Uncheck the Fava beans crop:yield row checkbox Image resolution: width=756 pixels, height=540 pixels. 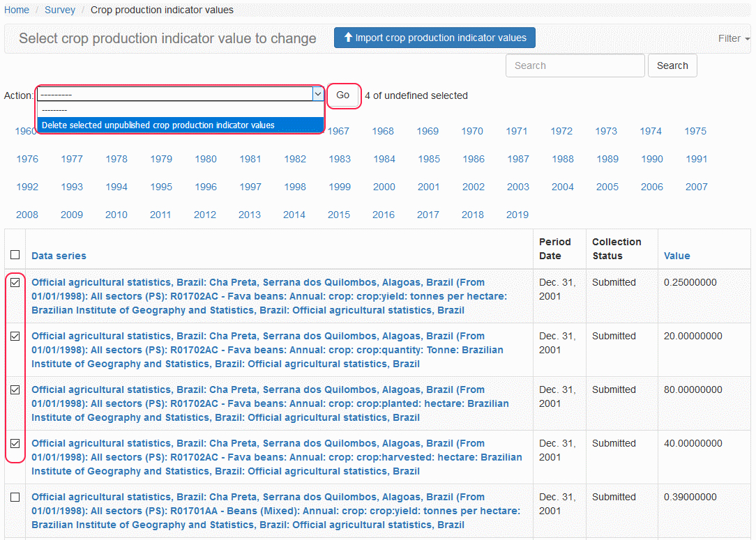point(15,282)
